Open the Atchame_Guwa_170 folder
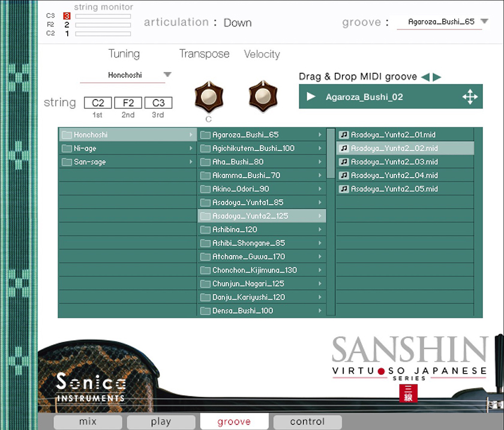Screen dimensions: 504x430 [x=262, y=257]
